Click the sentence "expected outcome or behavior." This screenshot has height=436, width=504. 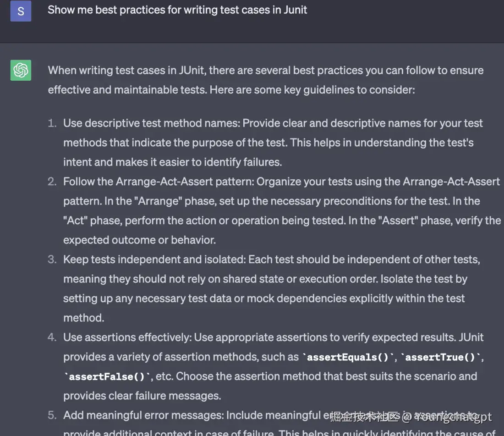139,240
